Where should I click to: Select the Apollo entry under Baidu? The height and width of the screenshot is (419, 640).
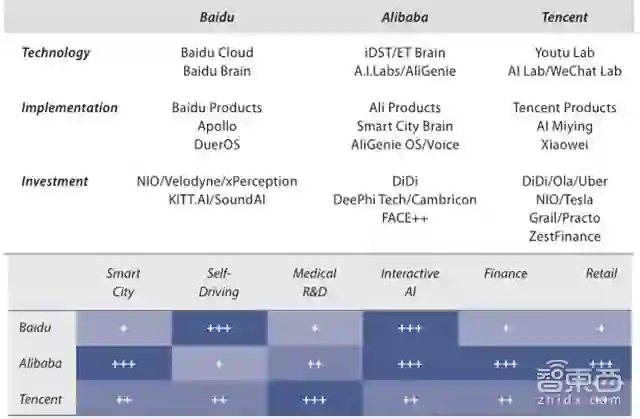217,126
